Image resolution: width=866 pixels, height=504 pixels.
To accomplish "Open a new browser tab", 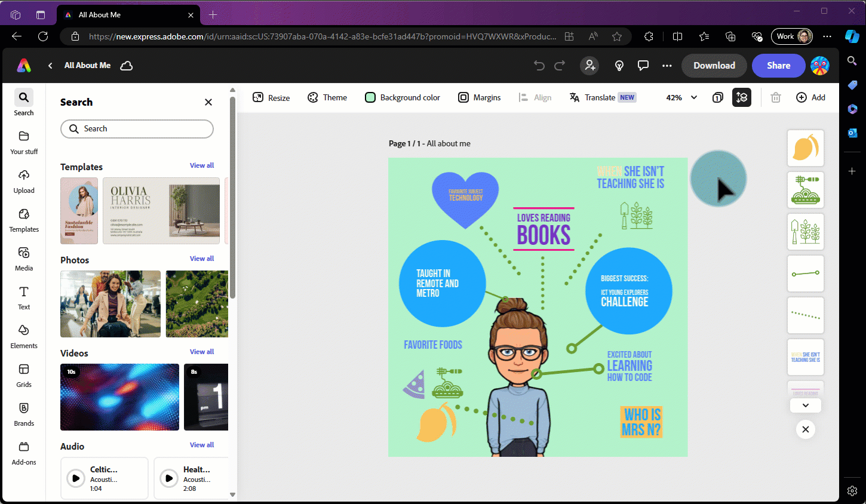I will click(x=213, y=15).
